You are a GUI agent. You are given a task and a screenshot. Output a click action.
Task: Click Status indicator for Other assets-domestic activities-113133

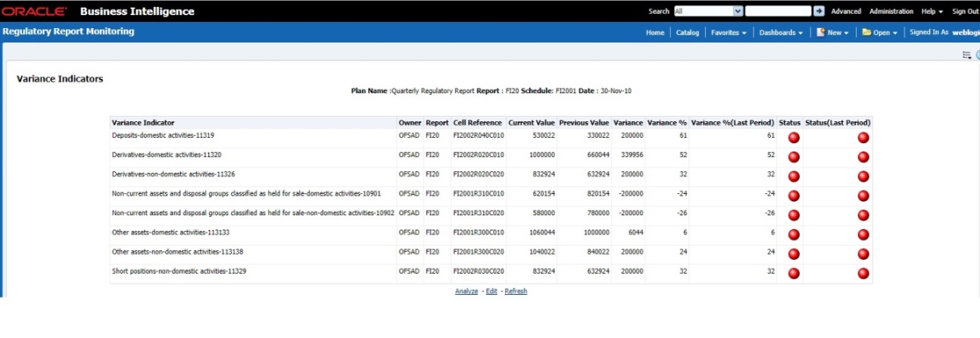point(794,235)
